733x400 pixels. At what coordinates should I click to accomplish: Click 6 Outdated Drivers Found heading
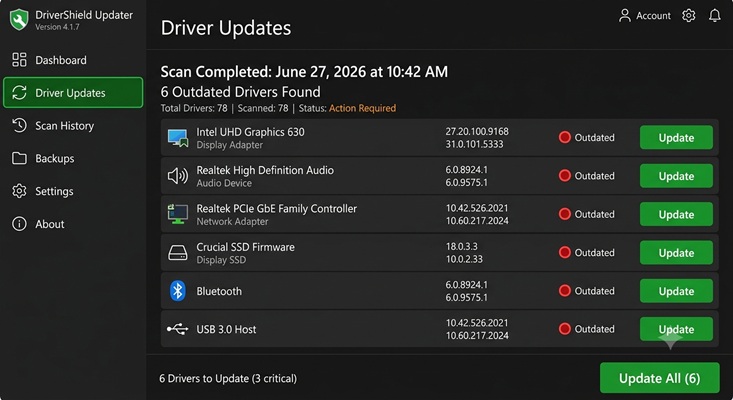click(x=241, y=92)
